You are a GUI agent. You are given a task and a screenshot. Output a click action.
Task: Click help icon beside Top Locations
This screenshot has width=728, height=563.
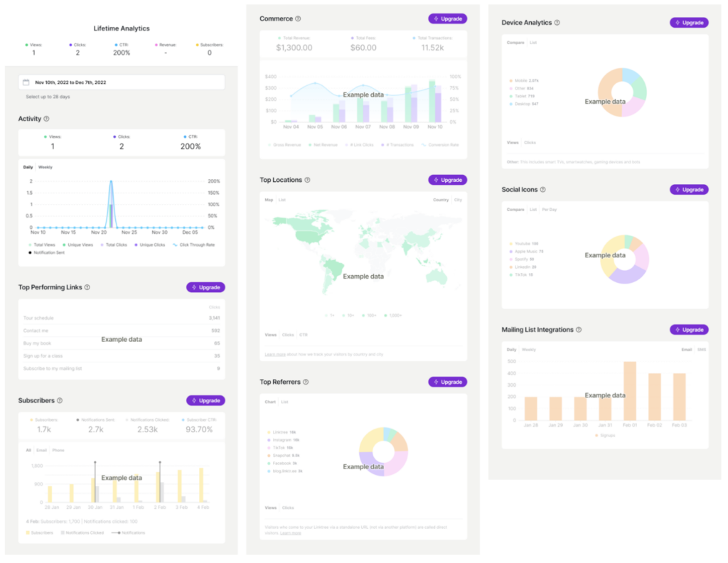tap(307, 180)
